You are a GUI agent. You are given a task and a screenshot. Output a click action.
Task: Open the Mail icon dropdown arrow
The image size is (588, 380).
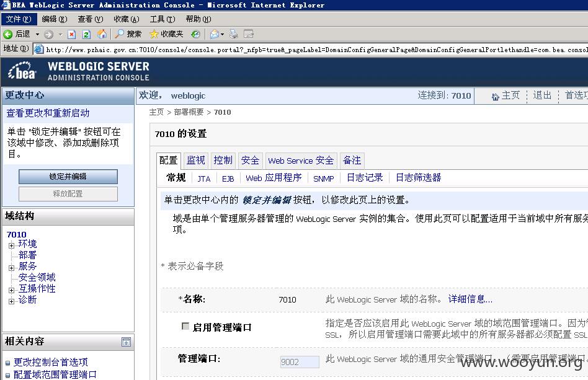coord(223,35)
